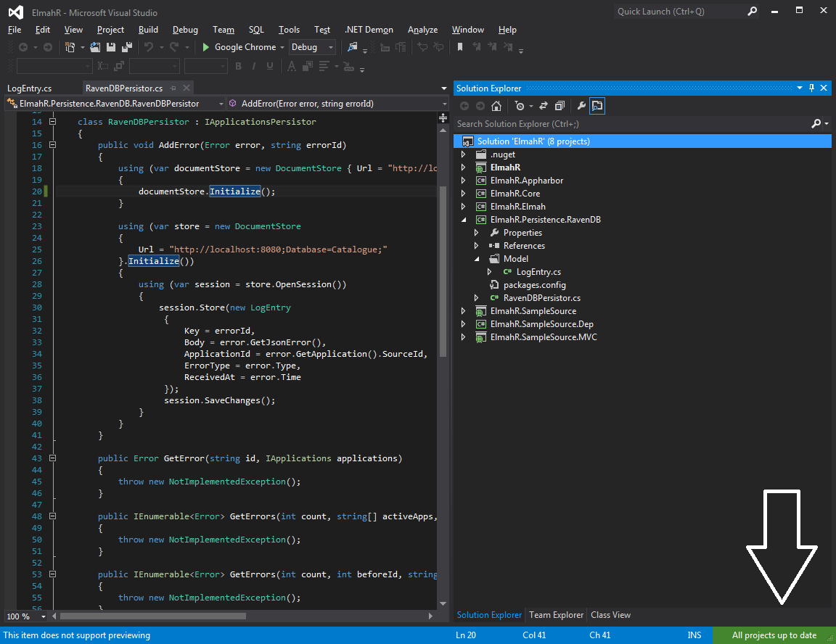836x644 pixels.
Task: Open the Debug configuration dropdown
Action: 331,47
